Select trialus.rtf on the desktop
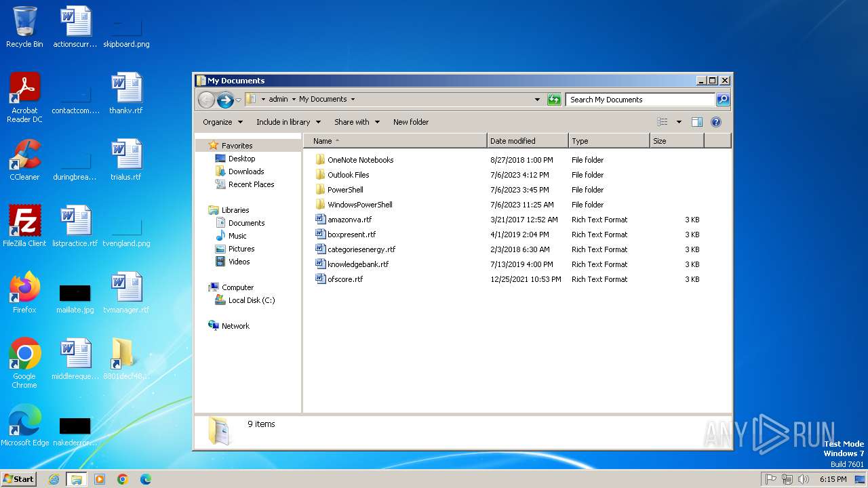Viewport: 868px width, 488px height. pos(126,160)
